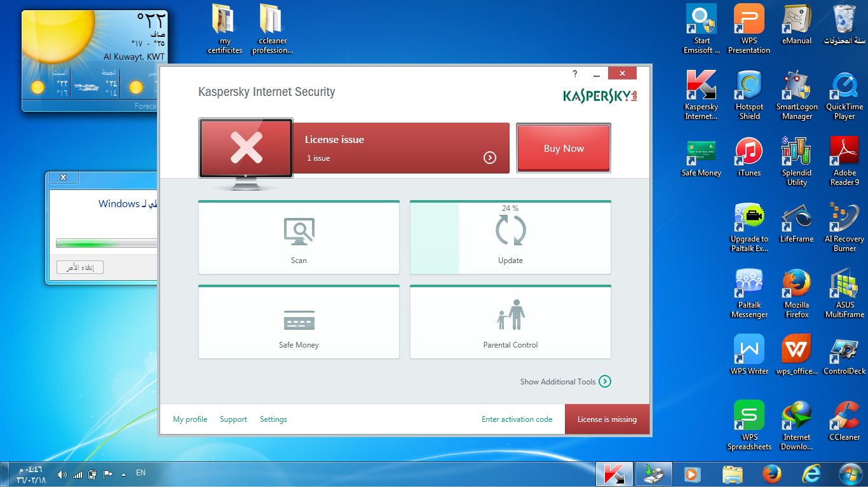Open QuickTime Player desktop shortcut
The width and height of the screenshot is (868, 488).
point(844,95)
